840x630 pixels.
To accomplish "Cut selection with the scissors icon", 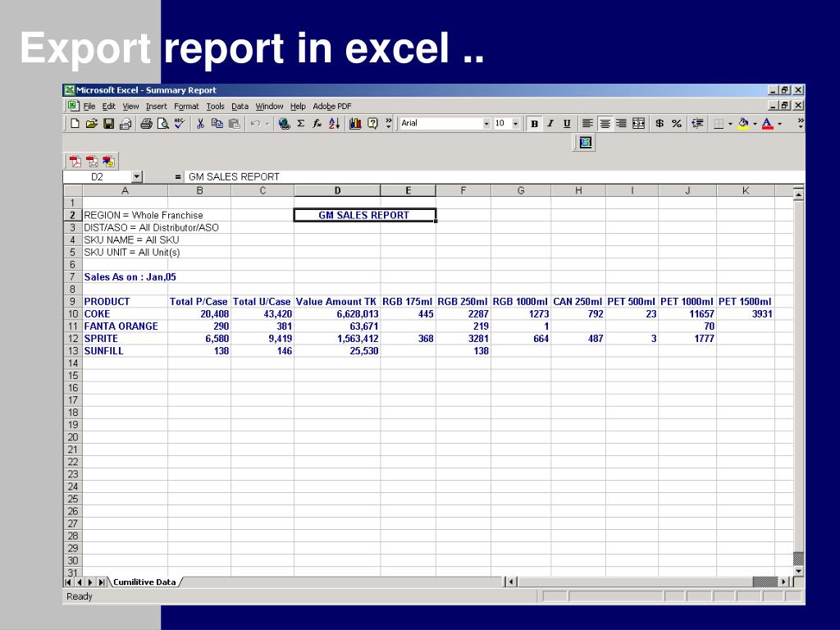I will pos(200,124).
